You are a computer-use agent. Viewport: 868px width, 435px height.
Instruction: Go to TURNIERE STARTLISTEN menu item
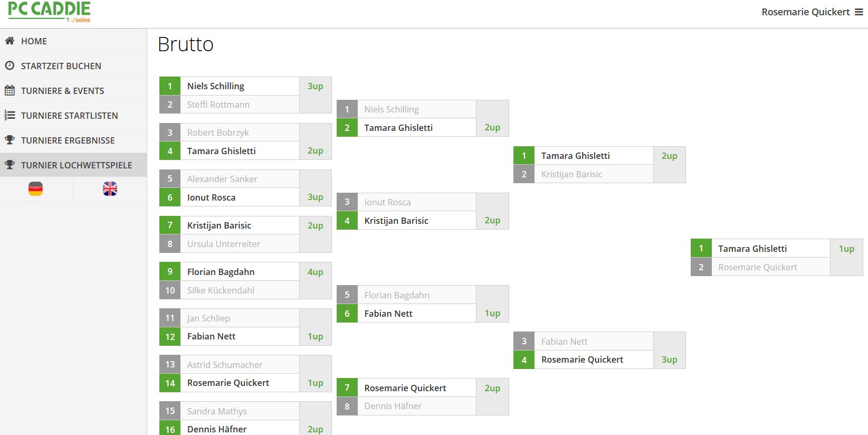click(69, 116)
